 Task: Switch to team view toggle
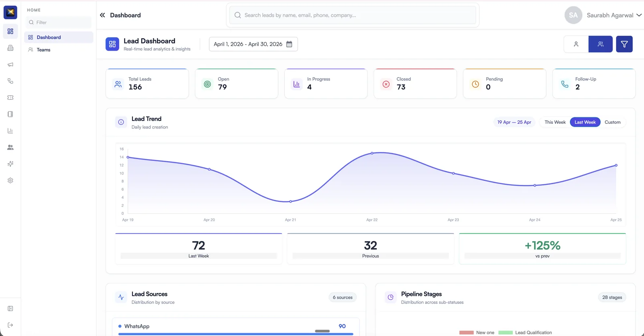point(601,44)
